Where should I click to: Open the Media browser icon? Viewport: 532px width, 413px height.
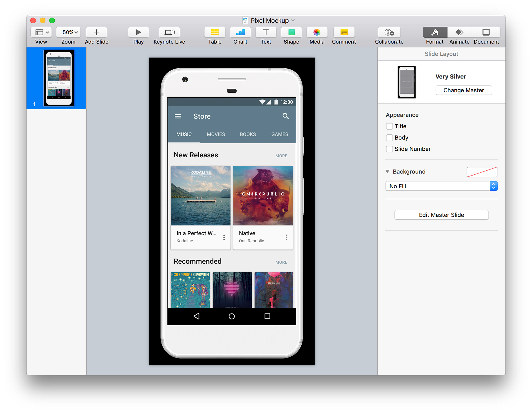[x=317, y=32]
